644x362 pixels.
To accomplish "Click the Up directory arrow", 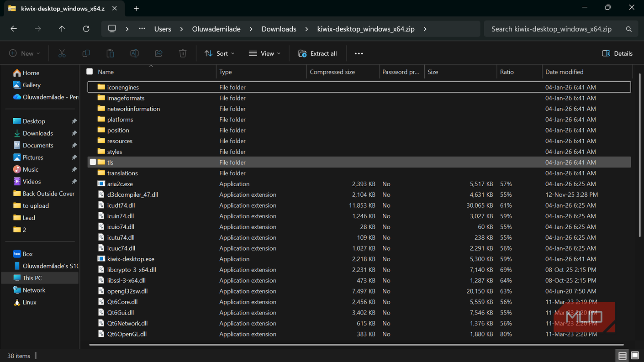I will point(62,29).
